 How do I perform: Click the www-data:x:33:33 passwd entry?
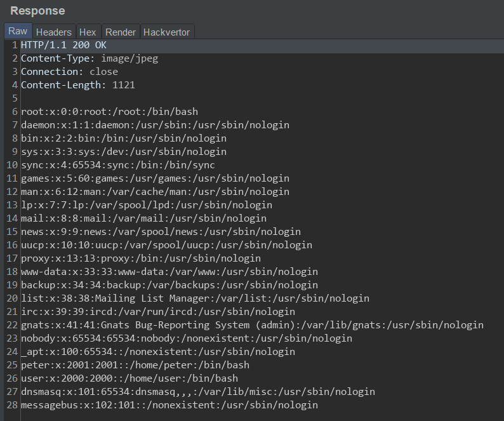click(169, 272)
